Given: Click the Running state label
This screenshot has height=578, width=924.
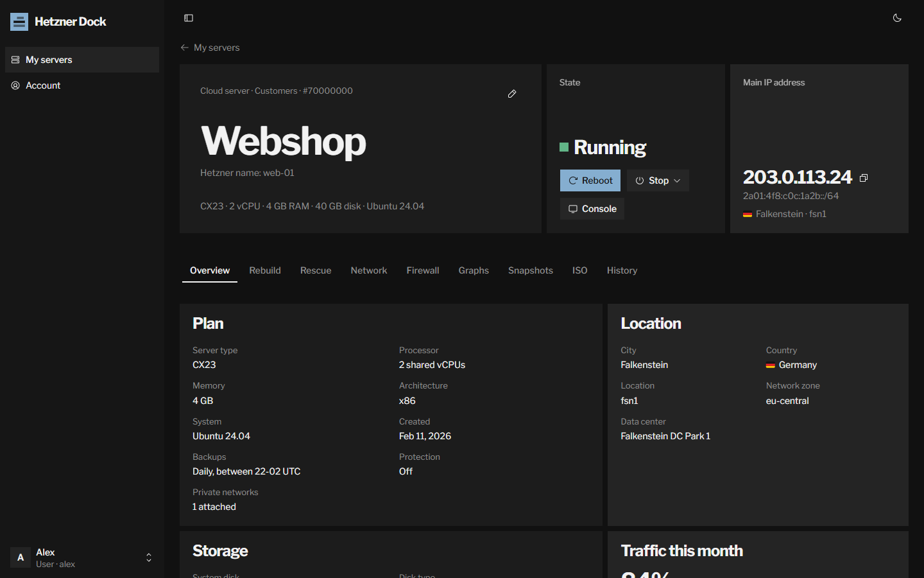Looking at the screenshot, I should tap(610, 147).
